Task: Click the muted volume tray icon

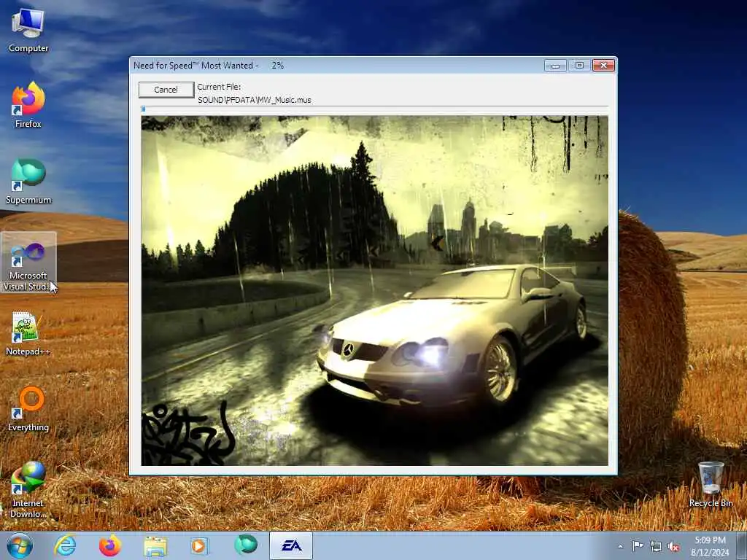Action: point(673,547)
